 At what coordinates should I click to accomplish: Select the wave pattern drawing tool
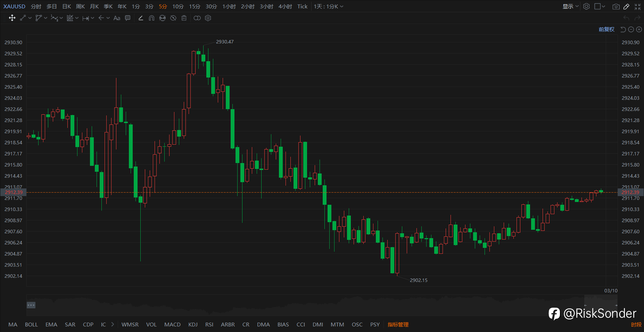click(x=54, y=18)
